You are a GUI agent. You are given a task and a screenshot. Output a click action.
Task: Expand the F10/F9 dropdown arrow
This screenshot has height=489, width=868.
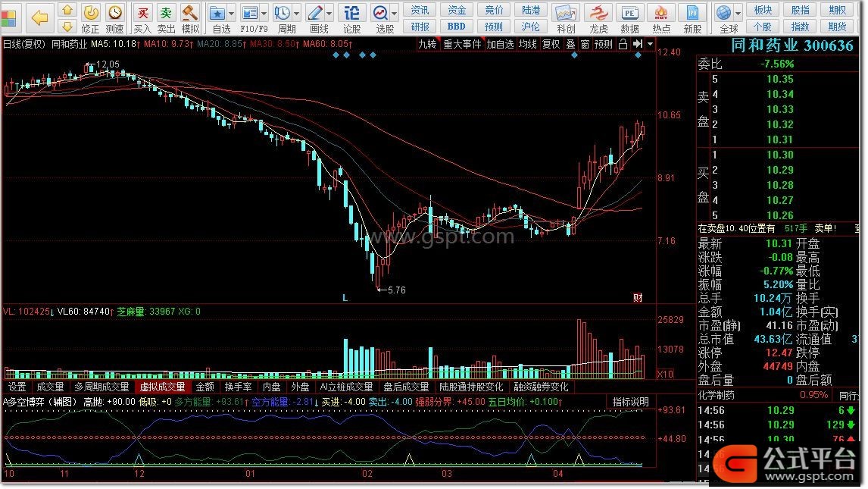pyautogui.click(x=264, y=13)
